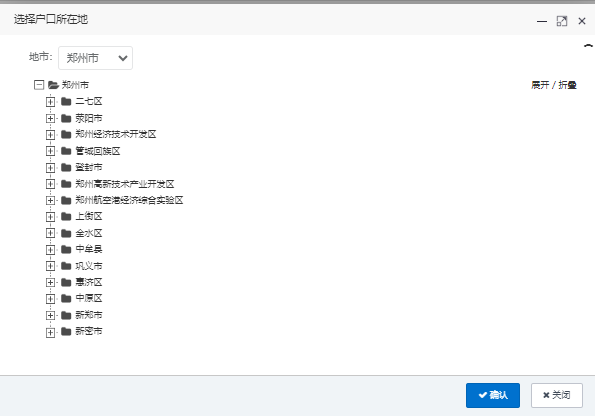Click the folder icon next to 上街区
This screenshot has height=416, width=595.
tap(66, 216)
